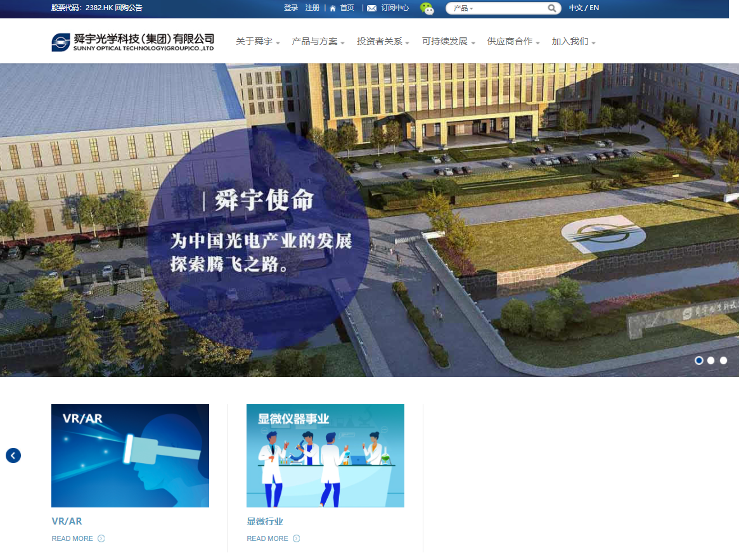Open the 订阅中心 mail icon
The image size is (739, 560).
[x=371, y=8]
